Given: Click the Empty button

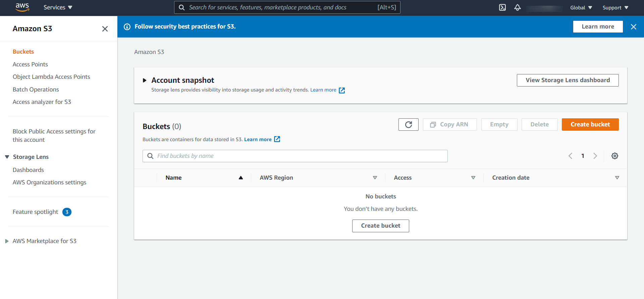Looking at the screenshot, I should [x=499, y=124].
